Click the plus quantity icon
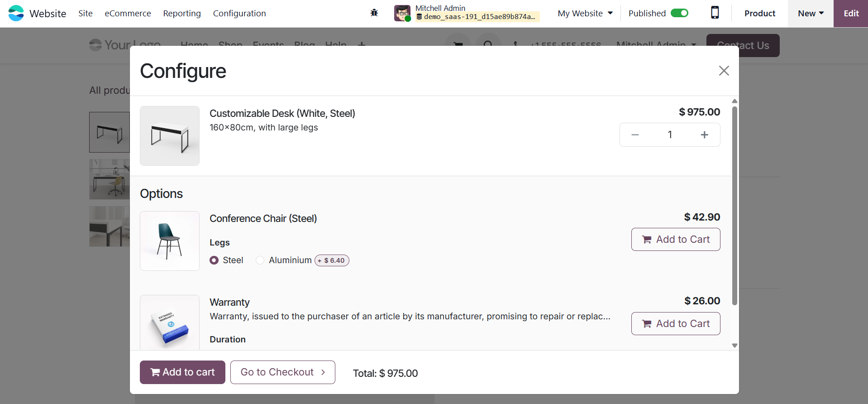 [704, 135]
